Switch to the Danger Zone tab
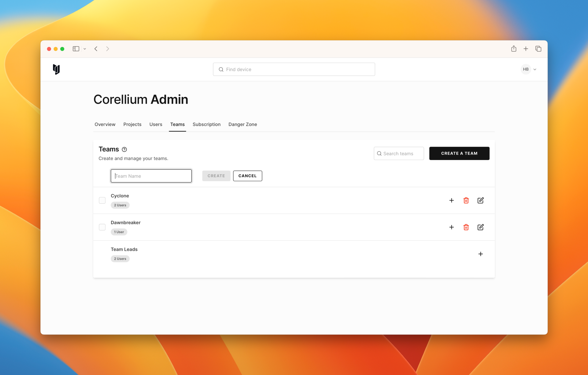Viewport: 588px width, 375px height. point(243,124)
